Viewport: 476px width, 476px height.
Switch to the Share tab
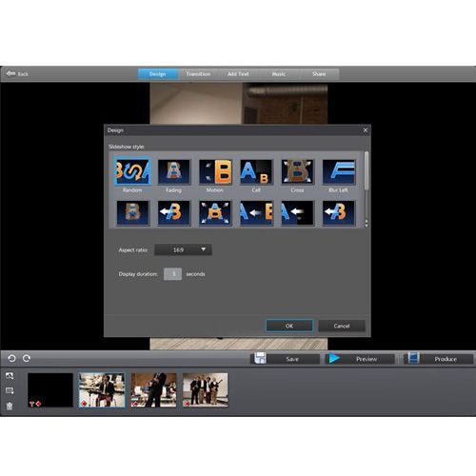point(319,74)
